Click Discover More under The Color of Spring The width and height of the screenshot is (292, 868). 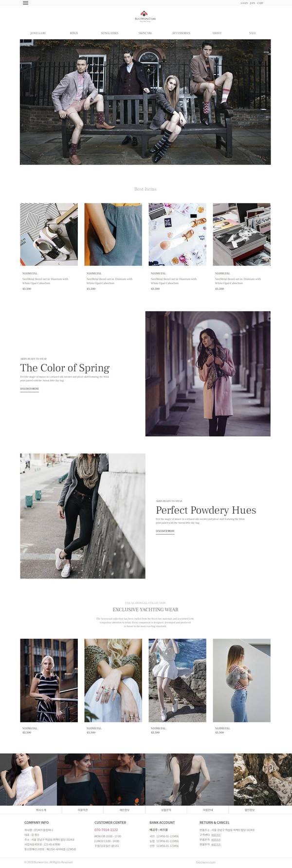pyautogui.click(x=30, y=389)
